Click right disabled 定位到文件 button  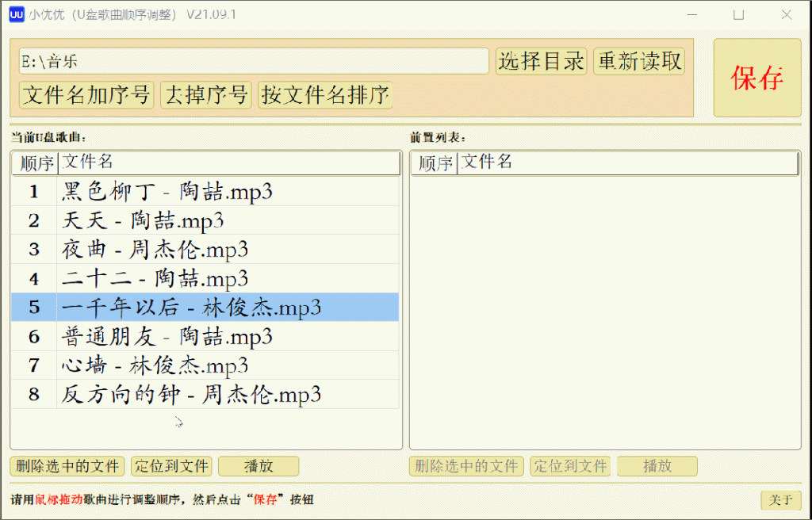(x=570, y=466)
